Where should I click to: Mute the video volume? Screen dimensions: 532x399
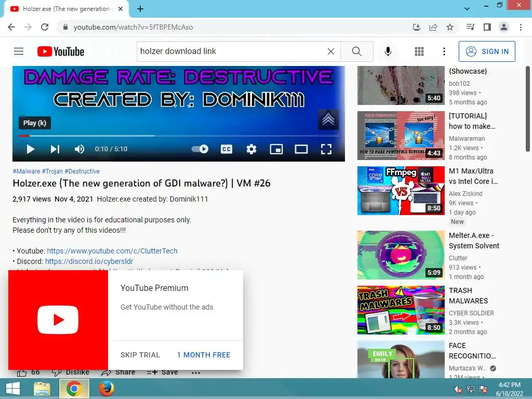(x=79, y=149)
